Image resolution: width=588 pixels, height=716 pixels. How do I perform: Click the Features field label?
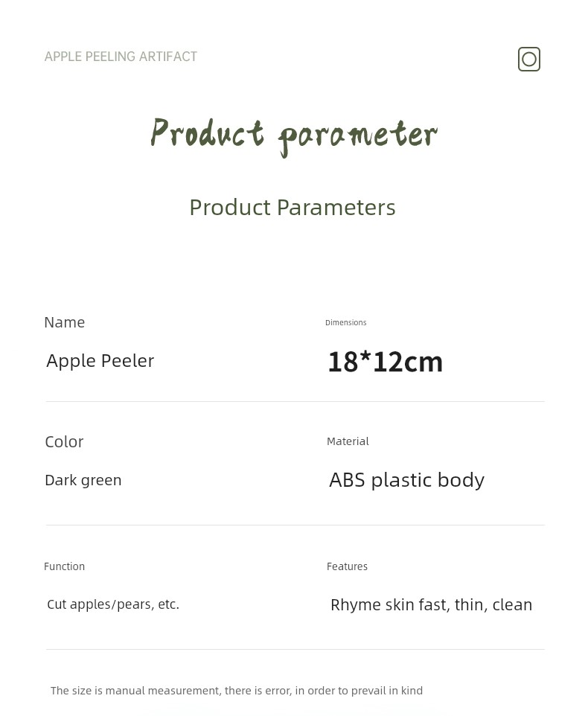(x=348, y=566)
